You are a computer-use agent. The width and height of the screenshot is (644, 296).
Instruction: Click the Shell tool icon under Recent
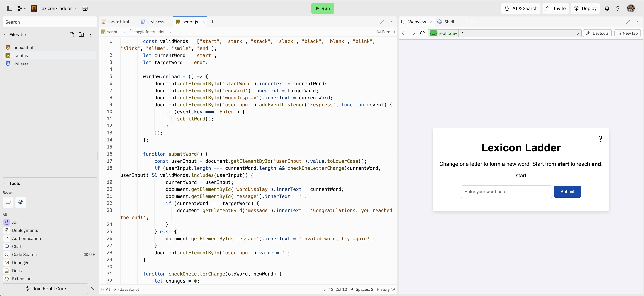coord(21,202)
